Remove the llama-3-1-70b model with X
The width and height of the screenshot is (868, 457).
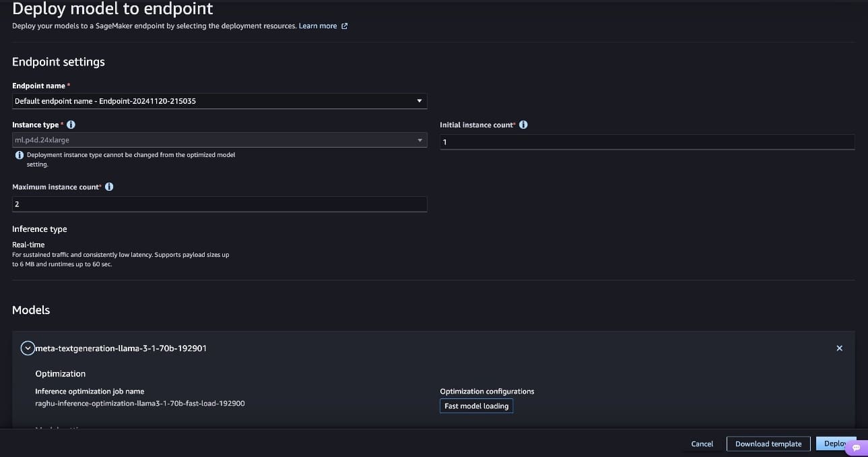(x=839, y=348)
